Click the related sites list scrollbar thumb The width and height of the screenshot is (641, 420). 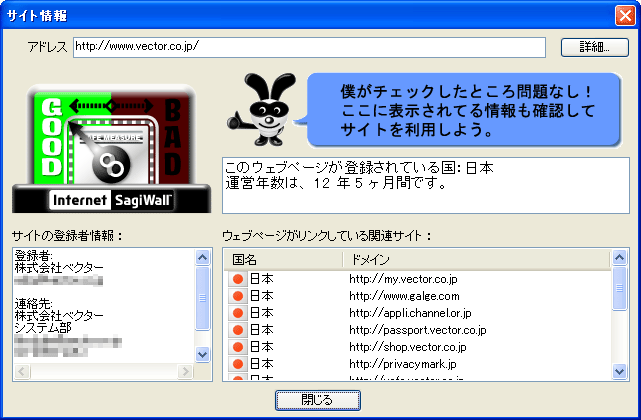(619, 288)
